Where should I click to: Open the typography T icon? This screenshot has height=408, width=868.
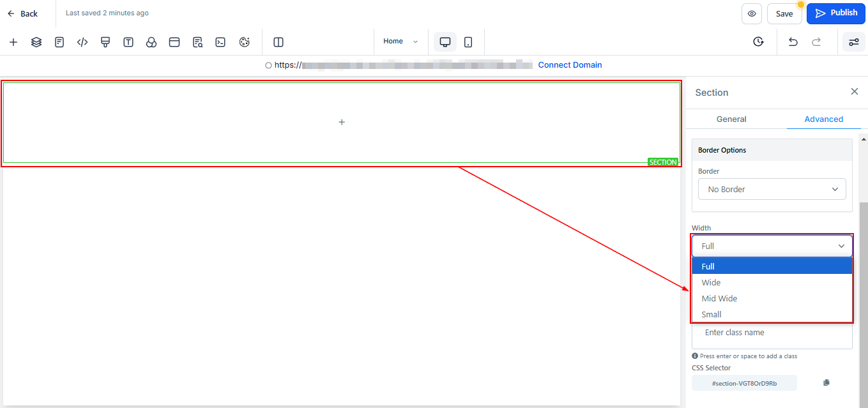coord(128,42)
